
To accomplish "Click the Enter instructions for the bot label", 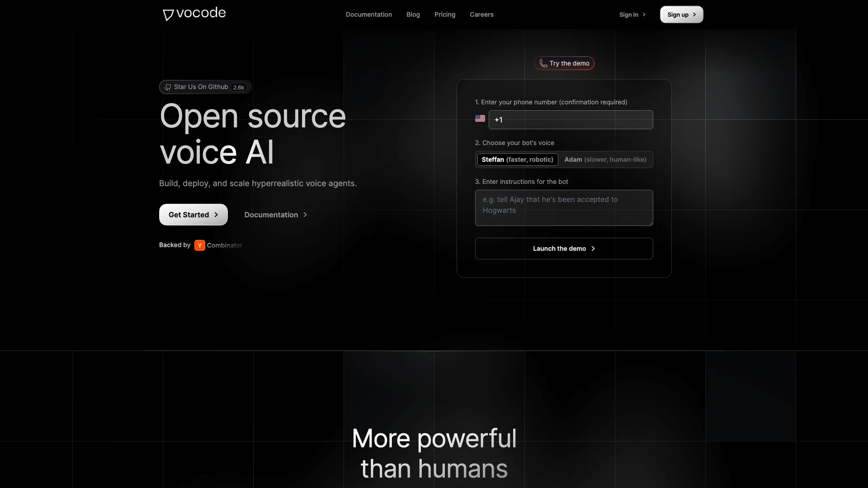I will [522, 182].
